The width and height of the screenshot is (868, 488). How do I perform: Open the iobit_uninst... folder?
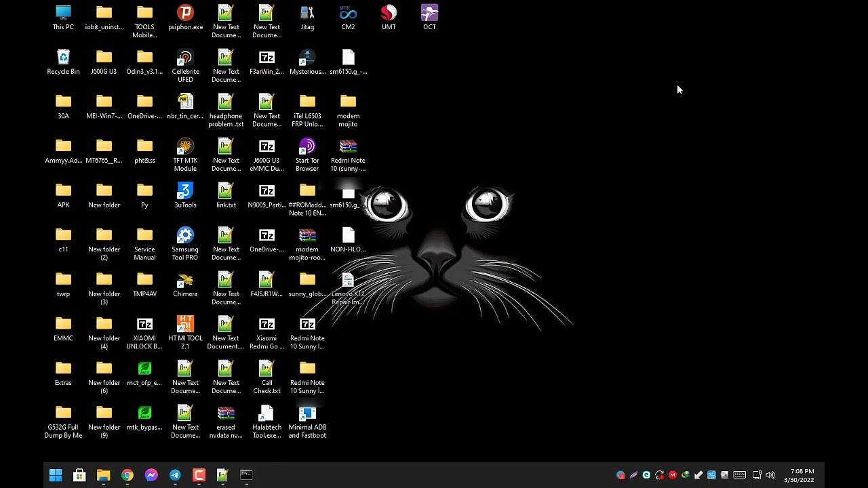coord(104,18)
